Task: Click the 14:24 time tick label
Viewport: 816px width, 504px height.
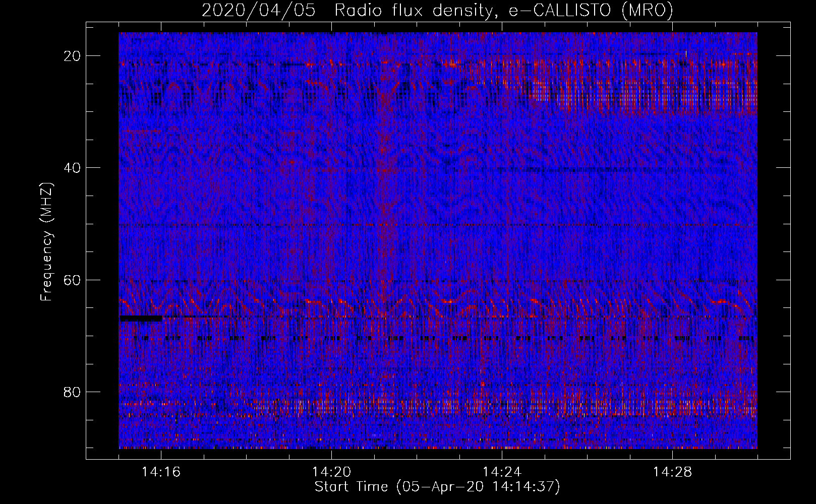Action: [x=502, y=472]
